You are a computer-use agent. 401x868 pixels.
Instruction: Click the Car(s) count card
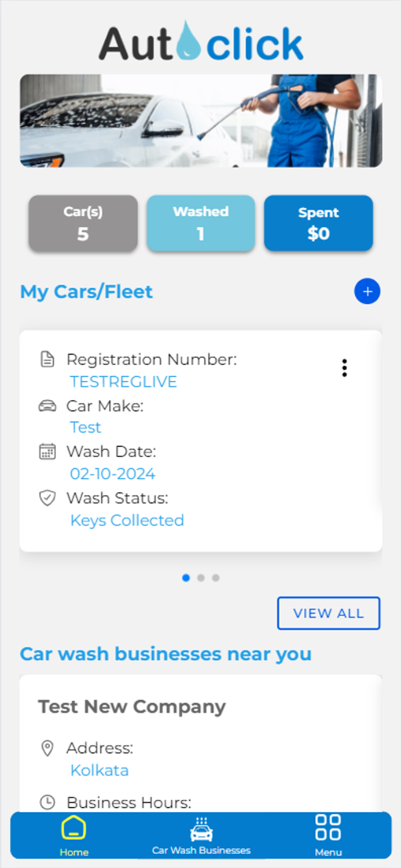(x=83, y=223)
